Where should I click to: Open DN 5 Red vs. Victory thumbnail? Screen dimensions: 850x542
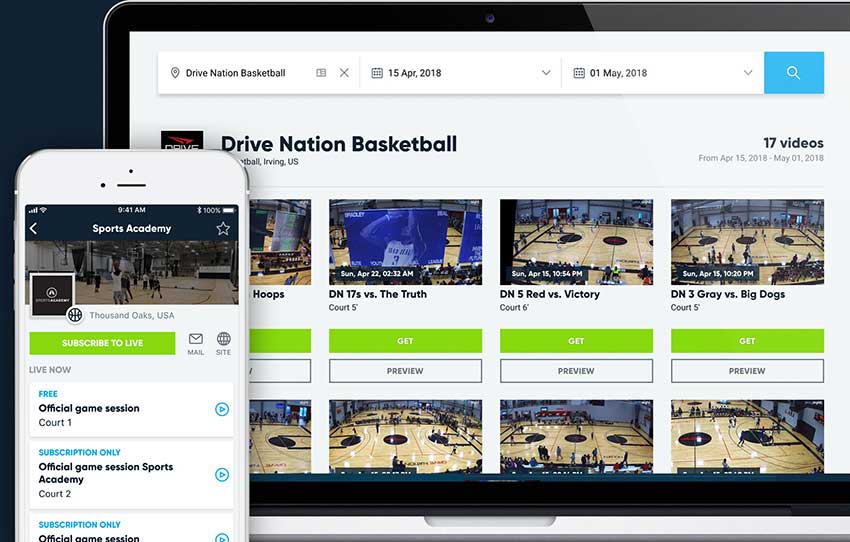[576, 242]
